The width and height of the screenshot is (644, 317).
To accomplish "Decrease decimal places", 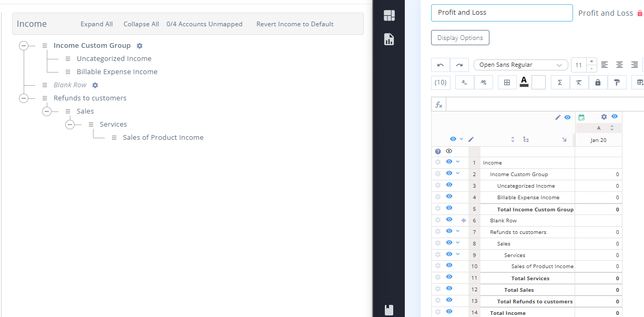I will [x=465, y=83].
